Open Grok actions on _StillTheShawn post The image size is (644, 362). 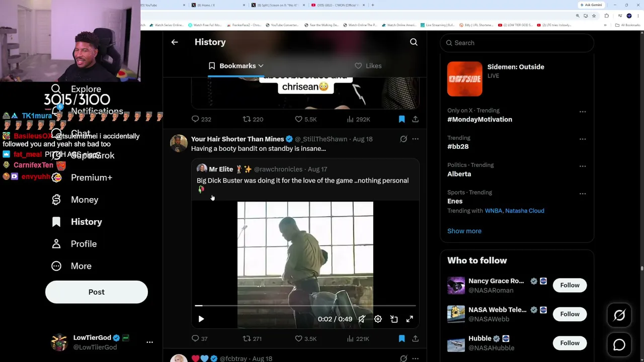pos(404,139)
